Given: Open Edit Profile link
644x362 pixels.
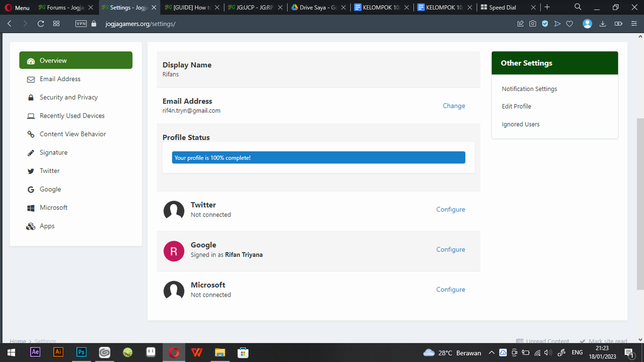Looking at the screenshot, I should pyautogui.click(x=516, y=107).
